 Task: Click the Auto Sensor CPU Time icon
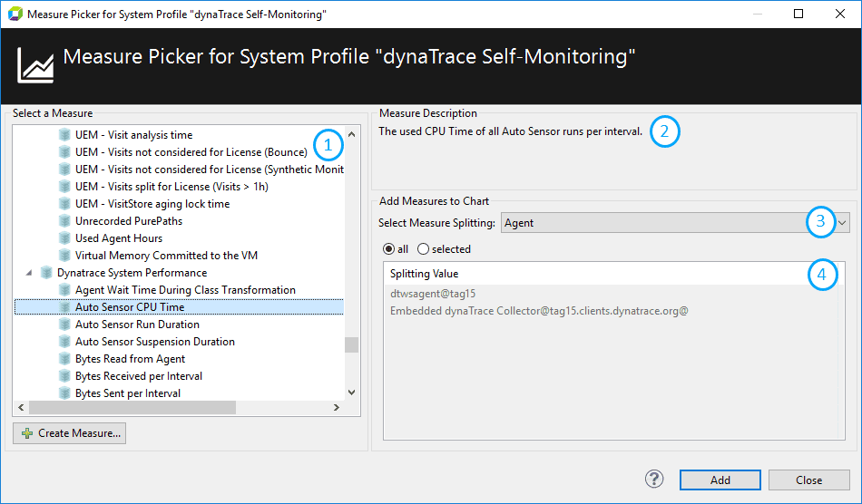[x=64, y=307]
